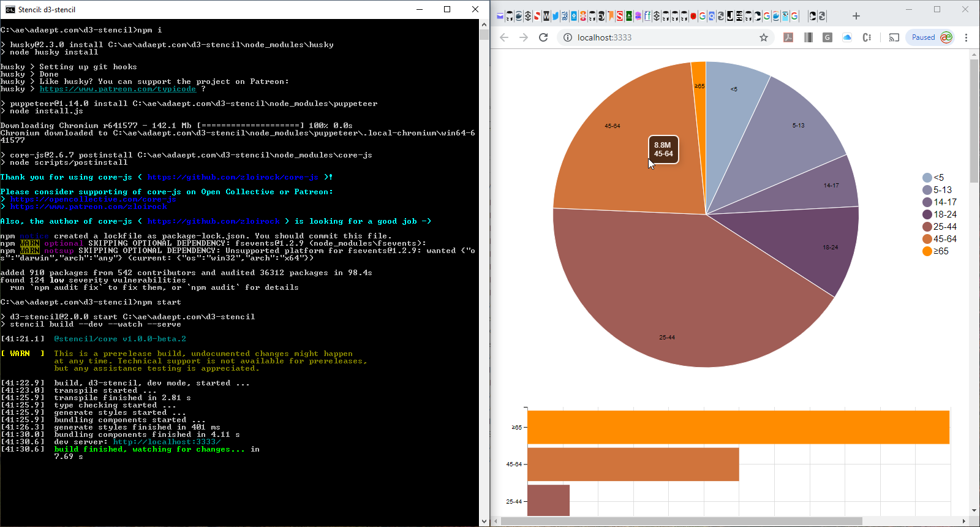Click the terminal scrollbar down arrow
Image resolution: width=980 pixels, height=527 pixels.
pyautogui.click(x=484, y=521)
